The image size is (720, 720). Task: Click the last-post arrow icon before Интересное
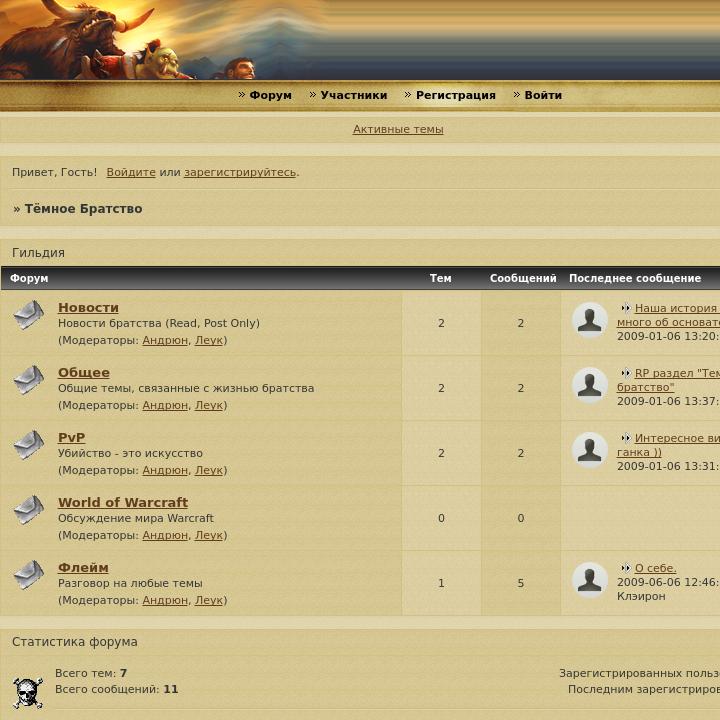click(625, 438)
